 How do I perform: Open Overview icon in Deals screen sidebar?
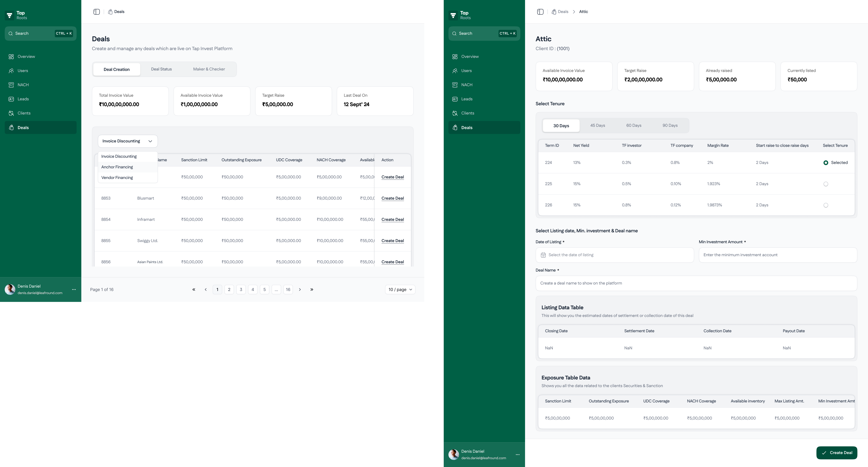(11, 57)
